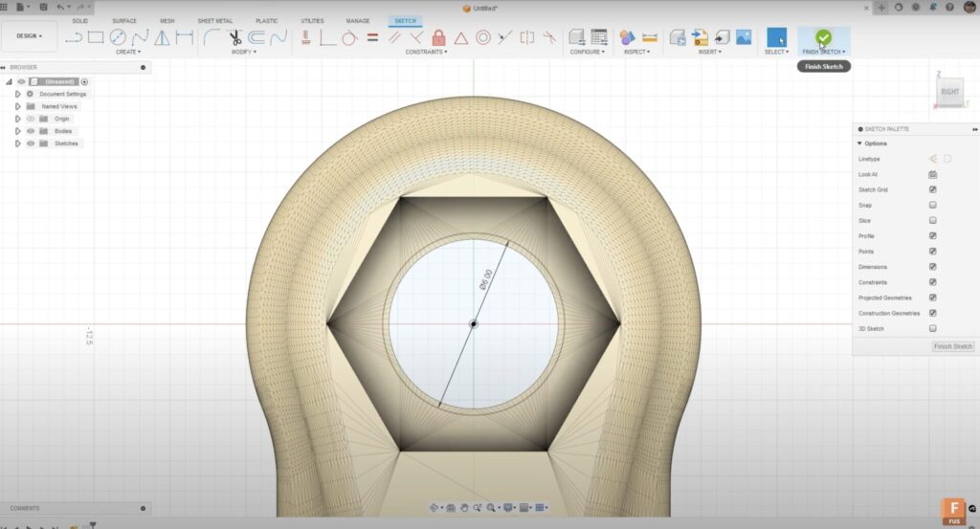Enable the 3D Sketch checkbox

click(x=932, y=329)
